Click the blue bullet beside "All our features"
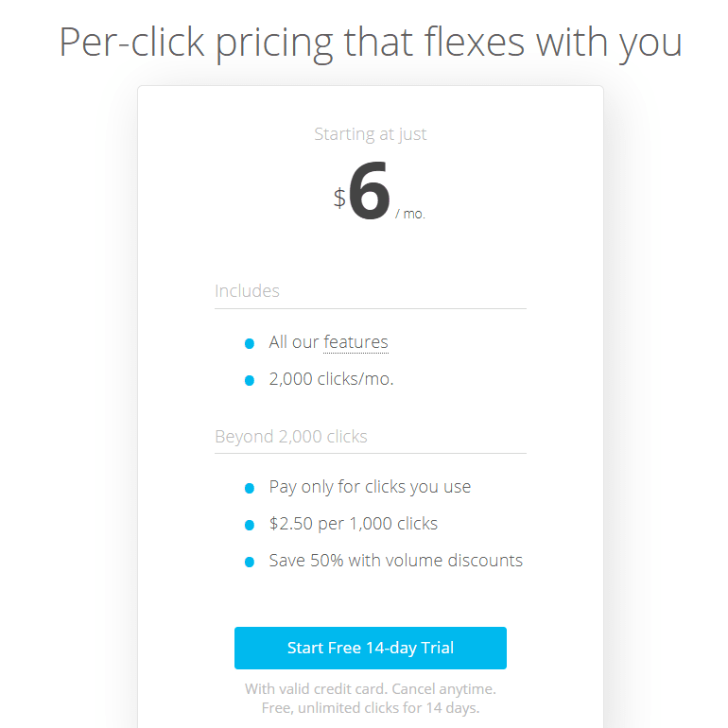 (x=250, y=343)
